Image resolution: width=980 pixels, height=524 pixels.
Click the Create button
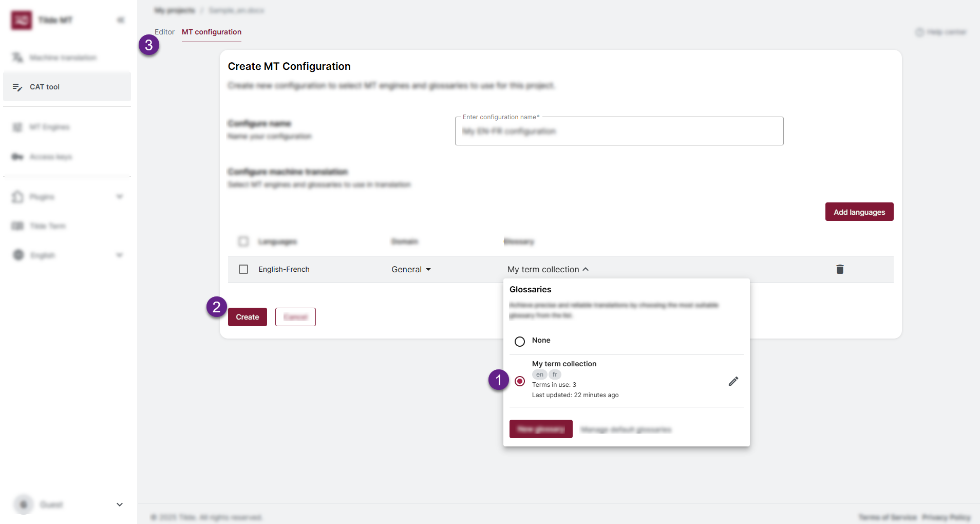click(247, 317)
